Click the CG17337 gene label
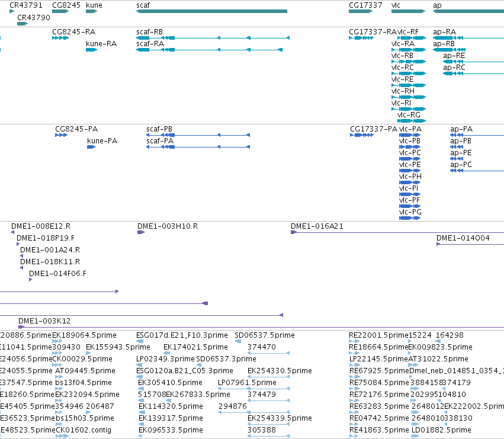Screen dimensions: 504x439 (x=365, y=5)
